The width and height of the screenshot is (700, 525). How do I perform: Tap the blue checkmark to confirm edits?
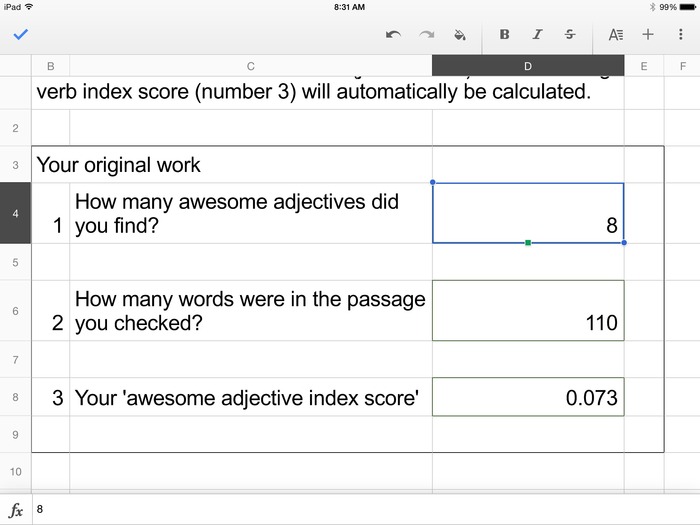click(20, 34)
